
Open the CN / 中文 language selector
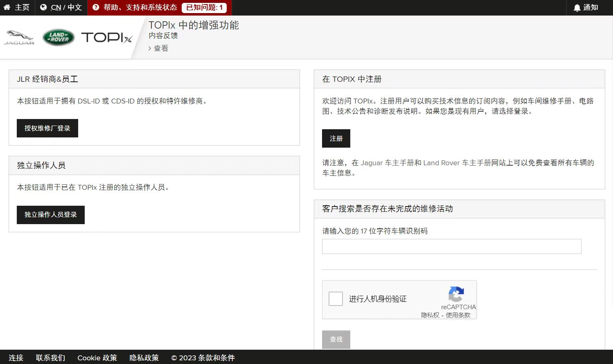tap(66, 7)
